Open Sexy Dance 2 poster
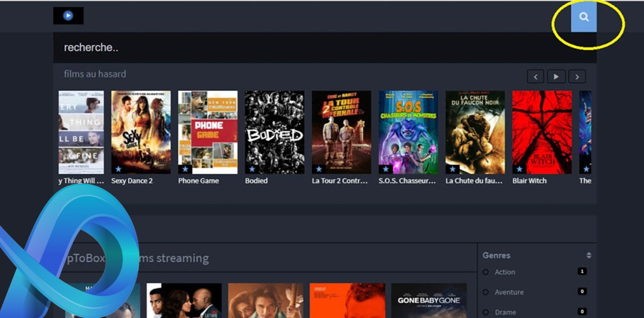 [141, 132]
